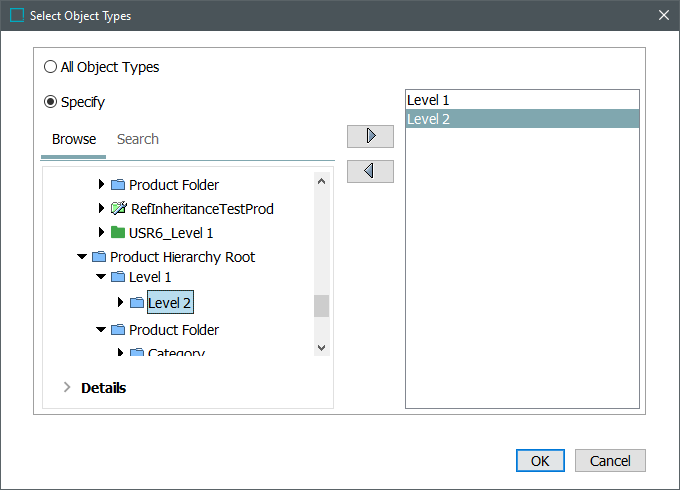Viewport: 680px width, 490px height.
Task: Select the Specify radio button
Action: (x=50, y=102)
